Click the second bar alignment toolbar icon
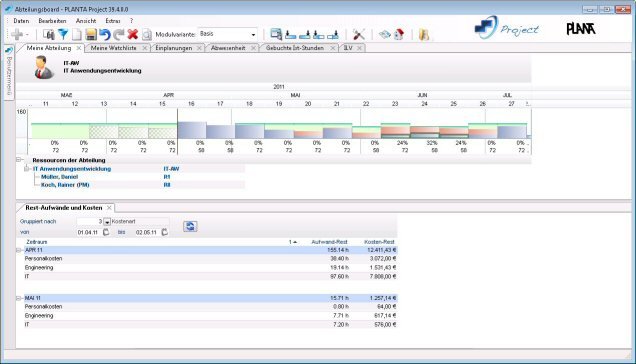The height and width of the screenshot is (364, 636). tap(305, 35)
